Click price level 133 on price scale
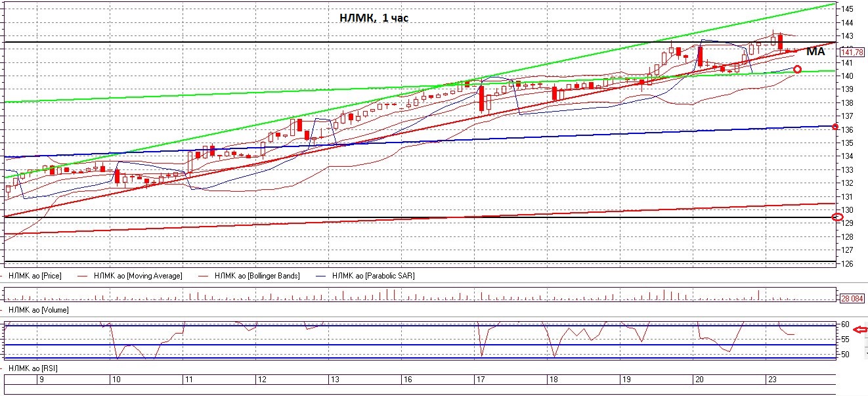 pyautogui.click(x=846, y=170)
